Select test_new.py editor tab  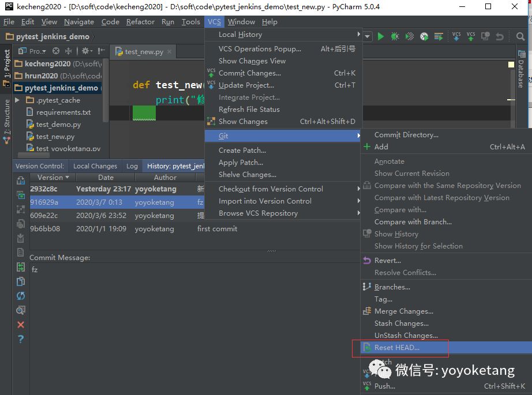[144, 51]
